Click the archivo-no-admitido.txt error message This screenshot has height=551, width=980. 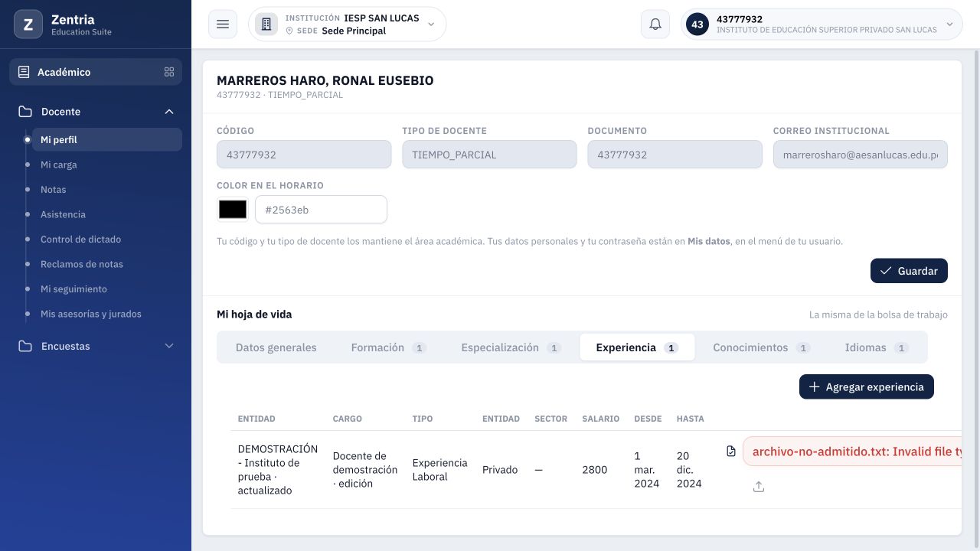852,452
